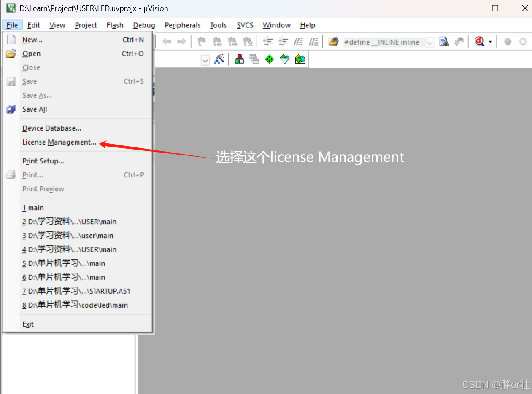The width and height of the screenshot is (532, 394).
Task: Expand the debug icon dropdown arrow
Action: pyautogui.click(x=490, y=42)
